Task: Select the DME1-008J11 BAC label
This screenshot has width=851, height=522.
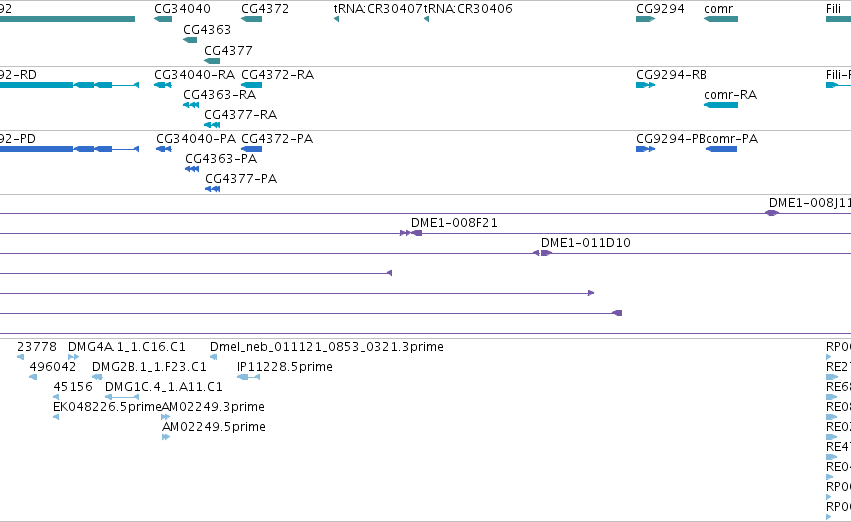Action: pyautogui.click(x=810, y=202)
